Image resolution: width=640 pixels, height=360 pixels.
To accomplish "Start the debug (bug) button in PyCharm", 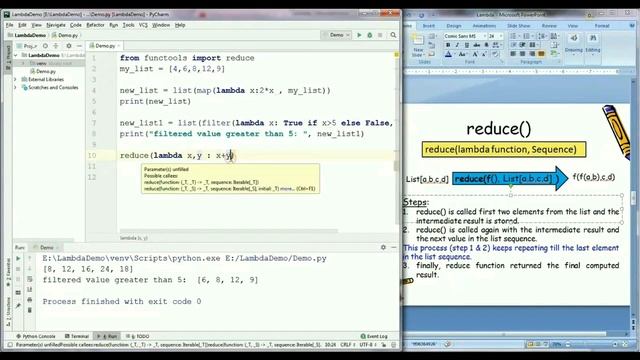I will pyautogui.click(x=370, y=35).
